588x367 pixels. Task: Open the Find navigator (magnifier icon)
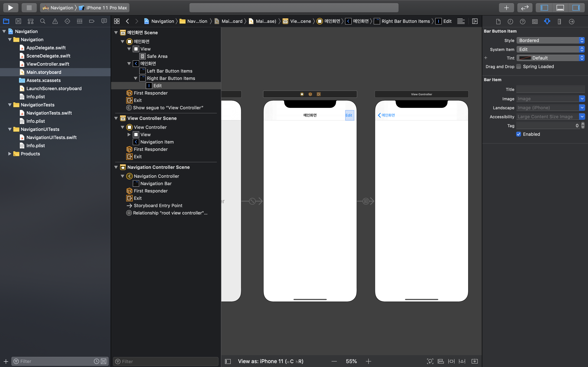(43, 21)
